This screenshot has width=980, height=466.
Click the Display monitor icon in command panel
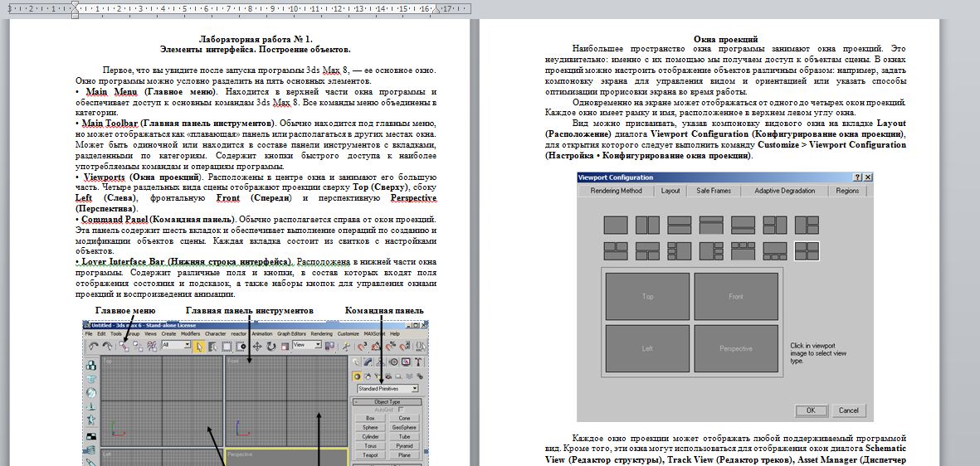[x=407, y=362]
